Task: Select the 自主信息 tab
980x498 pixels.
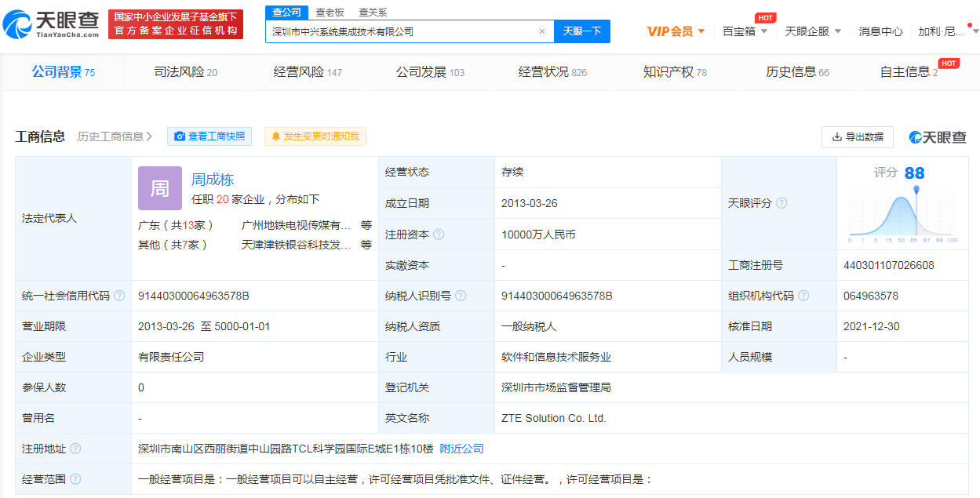Action: (x=909, y=72)
